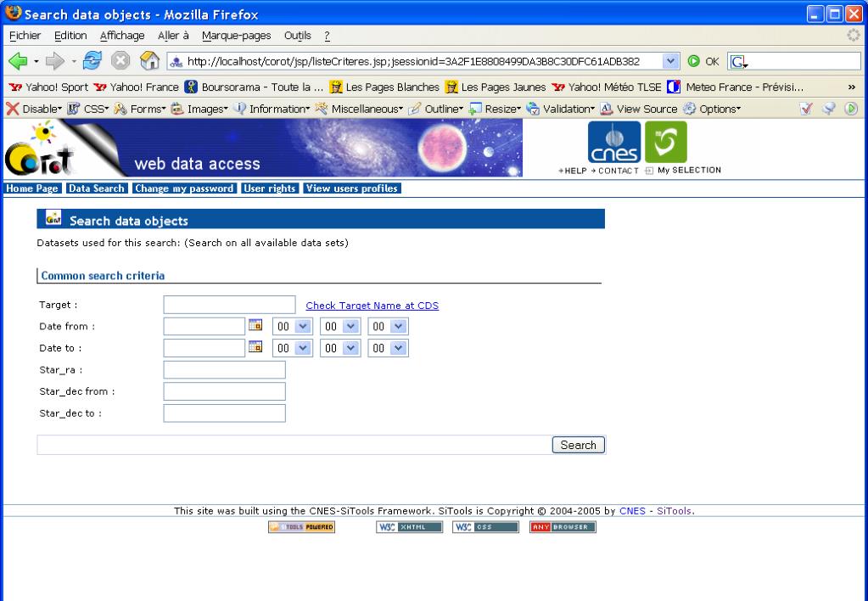Open Date from minutes dropdown
This screenshot has width=868, height=601.
coord(340,326)
